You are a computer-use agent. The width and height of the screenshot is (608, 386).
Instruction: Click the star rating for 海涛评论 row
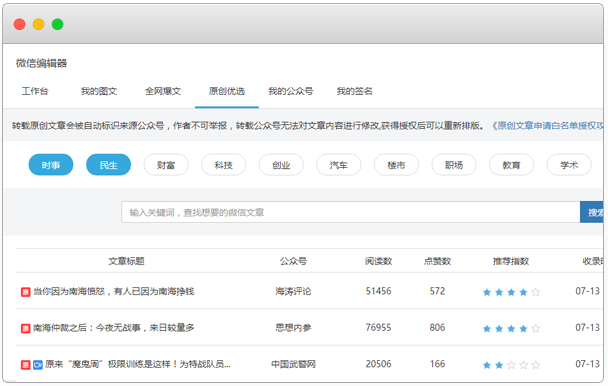click(x=511, y=292)
